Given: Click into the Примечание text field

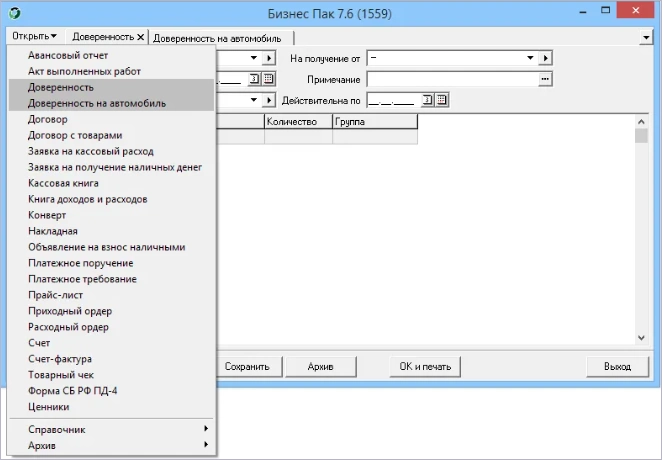Looking at the screenshot, I should coord(452,79).
